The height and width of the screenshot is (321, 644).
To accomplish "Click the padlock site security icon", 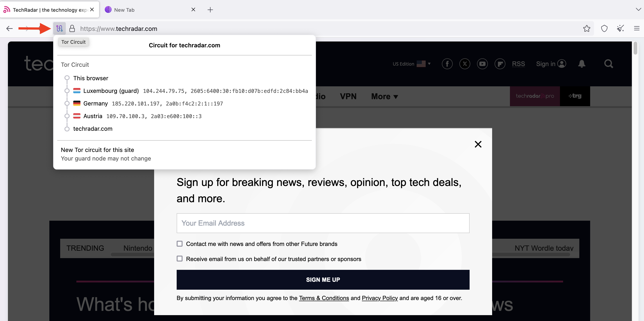I will (72, 29).
